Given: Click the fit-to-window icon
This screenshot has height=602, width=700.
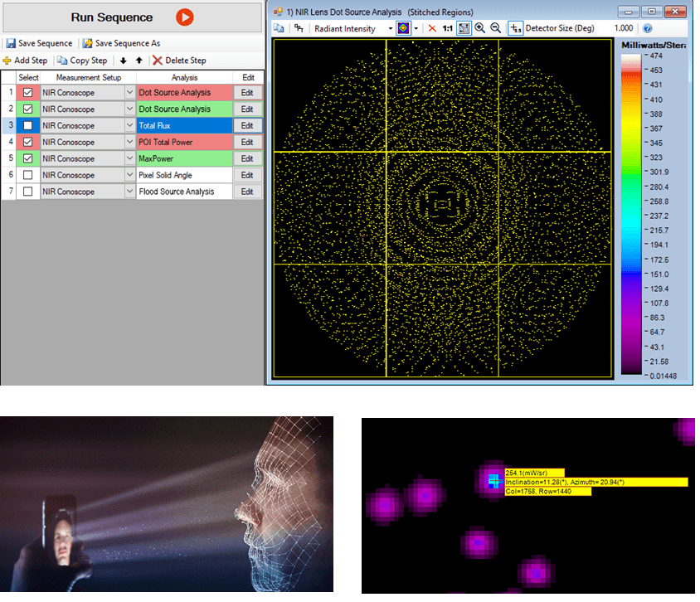Looking at the screenshot, I should (464, 28).
